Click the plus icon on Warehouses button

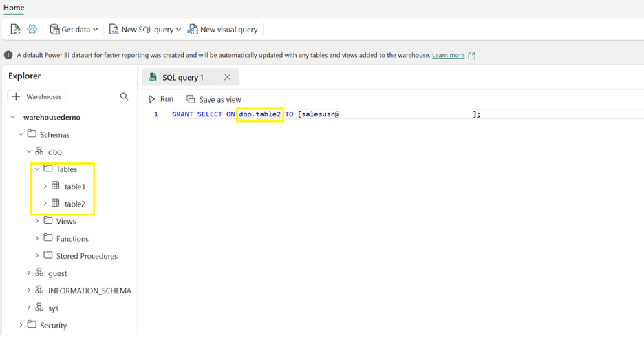click(16, 96)
